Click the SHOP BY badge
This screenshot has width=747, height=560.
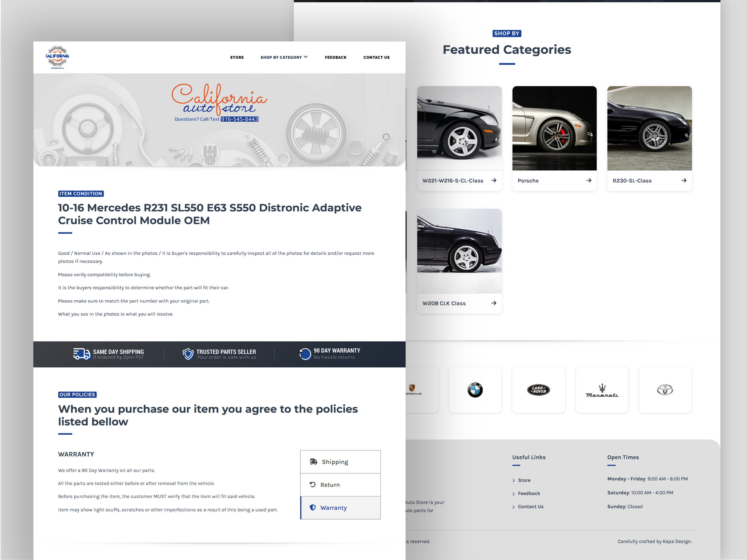tap(507, 33)
